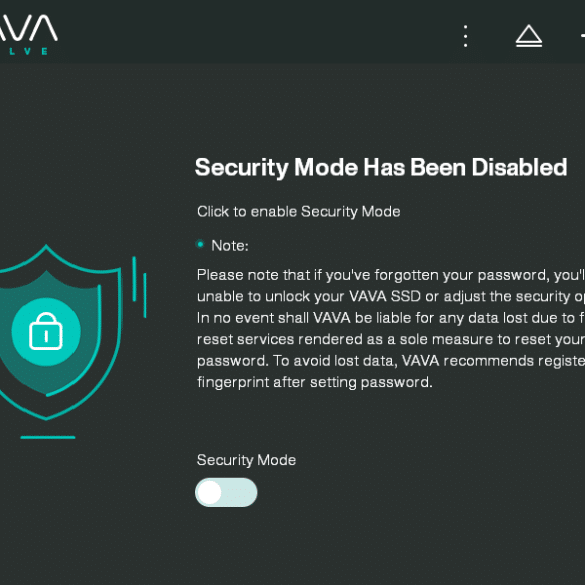Click the minimize dash at the header edge

(x=582, y=36)
